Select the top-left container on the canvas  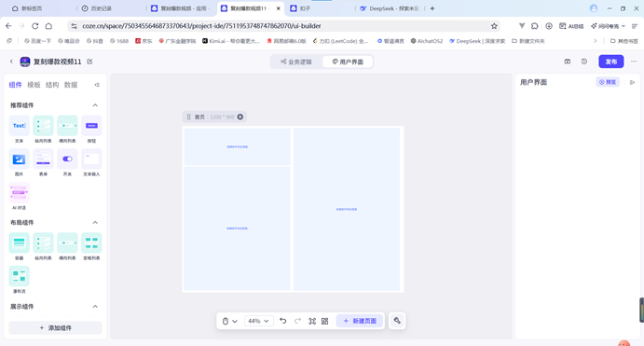click(237, 146)
